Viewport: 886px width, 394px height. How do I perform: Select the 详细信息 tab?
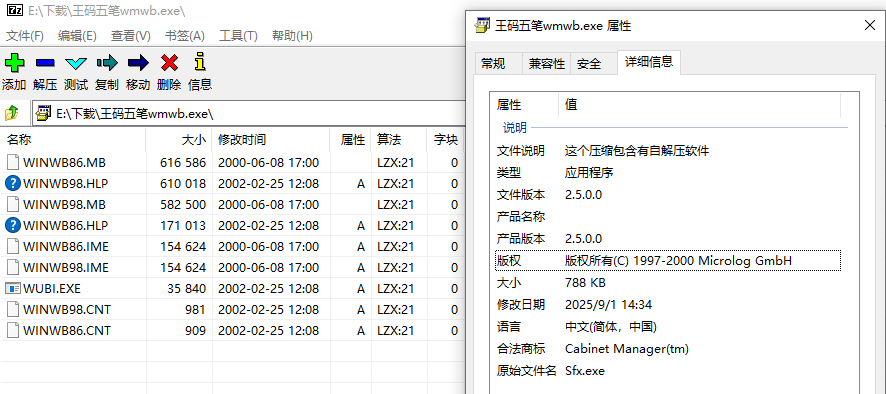pyautogui.click(x=649, y=62)
